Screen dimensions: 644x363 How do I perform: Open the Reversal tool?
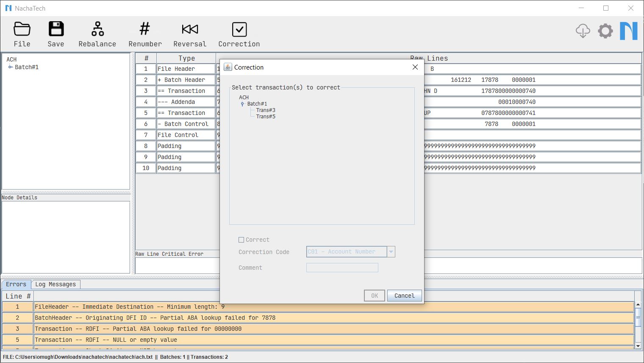pos(189,30)
